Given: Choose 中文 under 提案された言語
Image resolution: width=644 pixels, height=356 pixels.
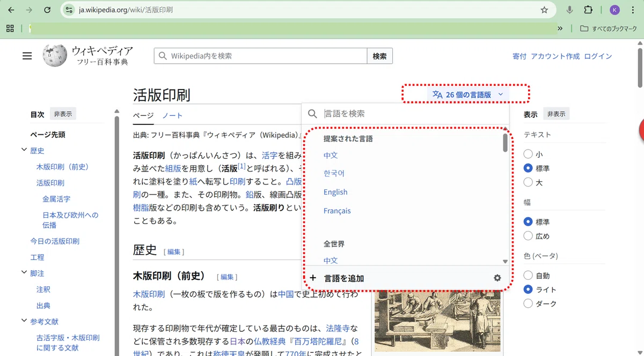Looking at the screenshot, I should 331,155.
